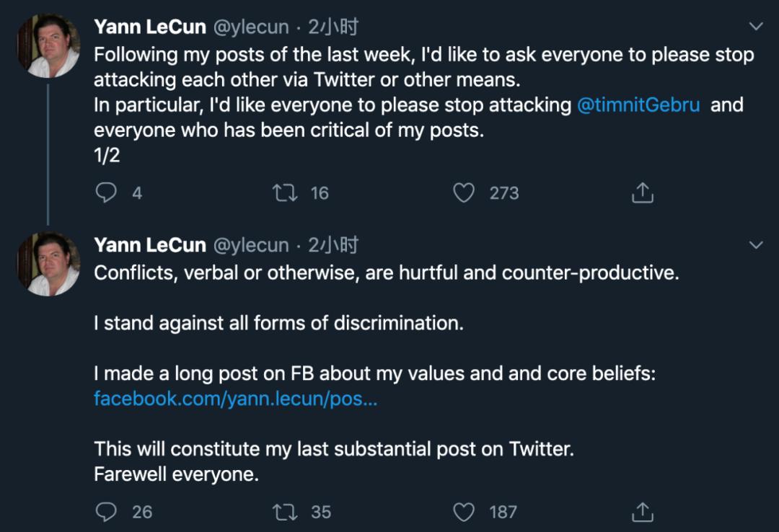Like the tweet with 187 likes
Screen dimensions: 779x532
(x=464, y=512)
